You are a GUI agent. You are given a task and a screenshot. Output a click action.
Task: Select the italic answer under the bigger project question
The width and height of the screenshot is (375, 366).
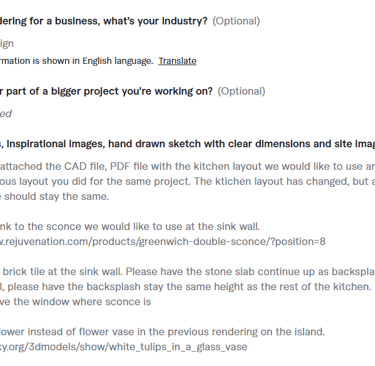[x=6, y=114]
